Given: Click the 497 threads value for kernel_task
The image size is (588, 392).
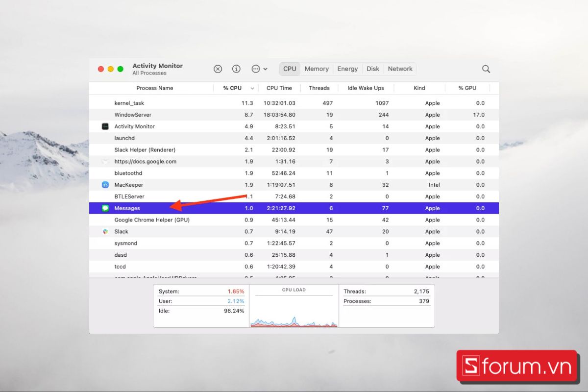Looking at the screenshot, I should [327, 103].
